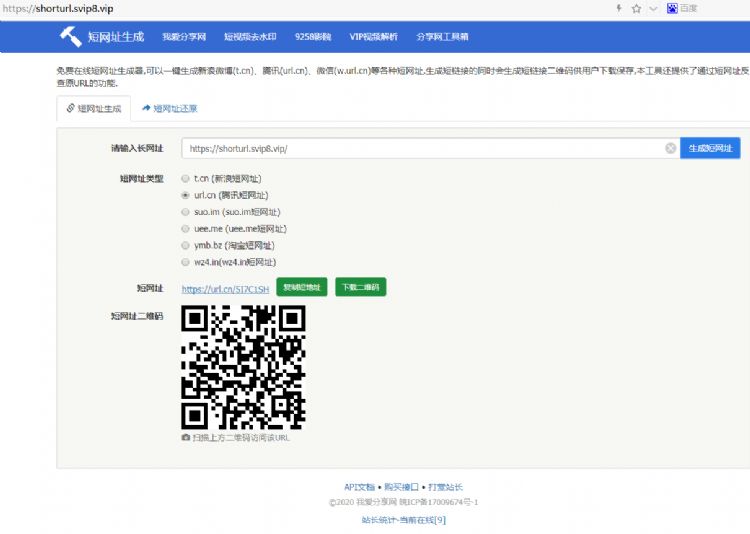Open 分享网工具箱 nav item

click(442, 37)
